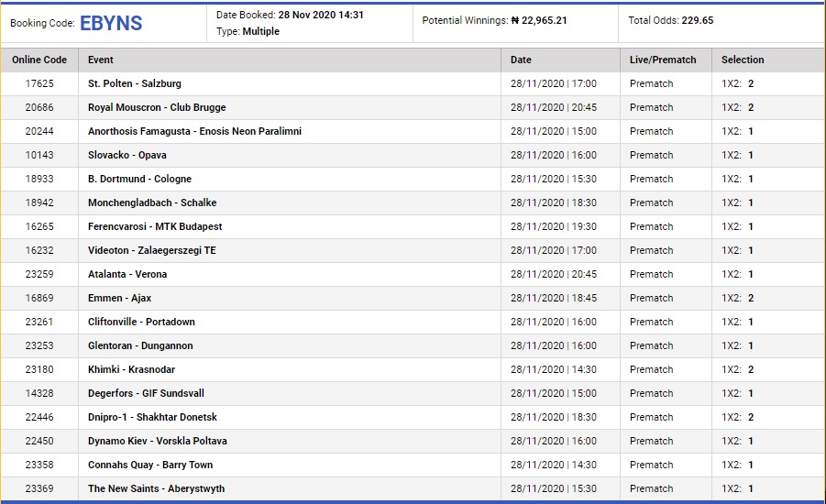The height and width of the screenshot is (504, 826).
Task: Open the St. Polten - Salzburg event
Action: click(135, 83)
